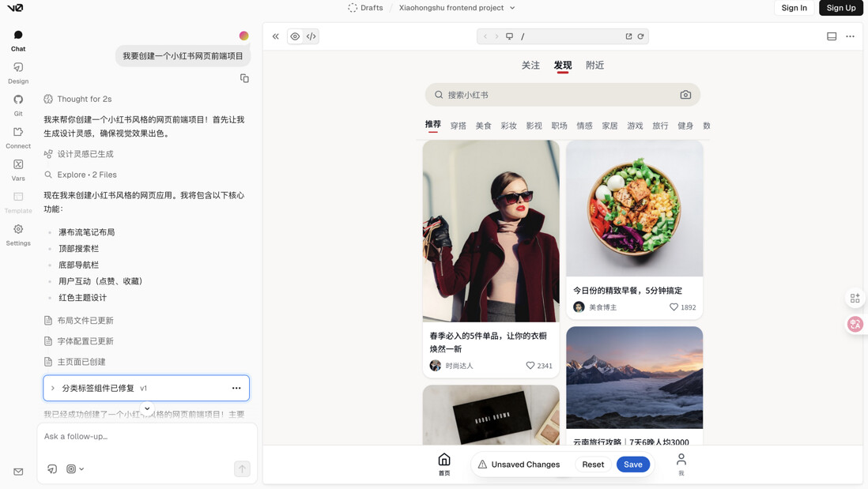Expand the Thought for 2s section

click(84, 99)
